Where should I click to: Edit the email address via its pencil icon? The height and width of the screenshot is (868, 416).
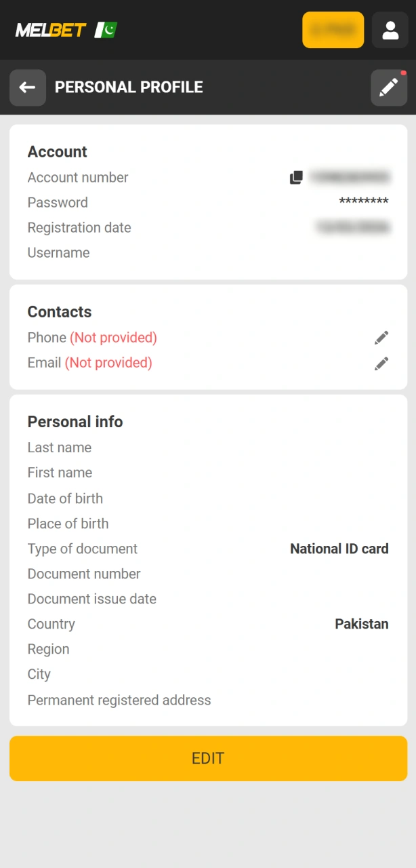(x=381, y=363)
